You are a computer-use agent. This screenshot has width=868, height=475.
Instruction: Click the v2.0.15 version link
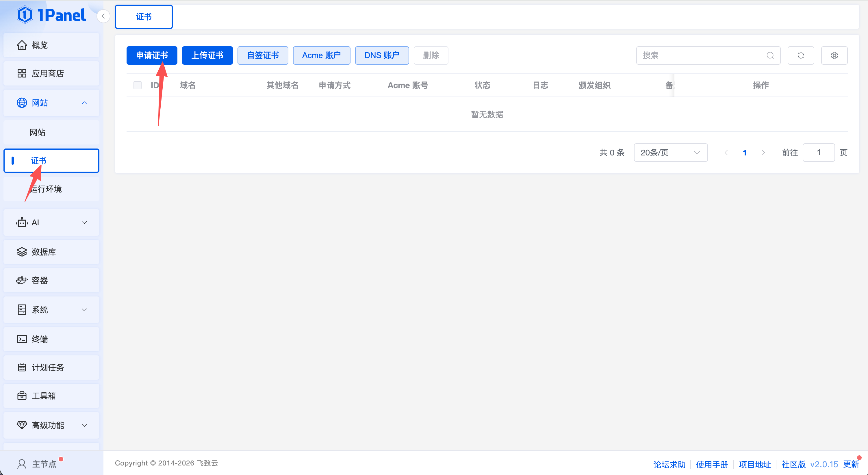click(824, 464)
